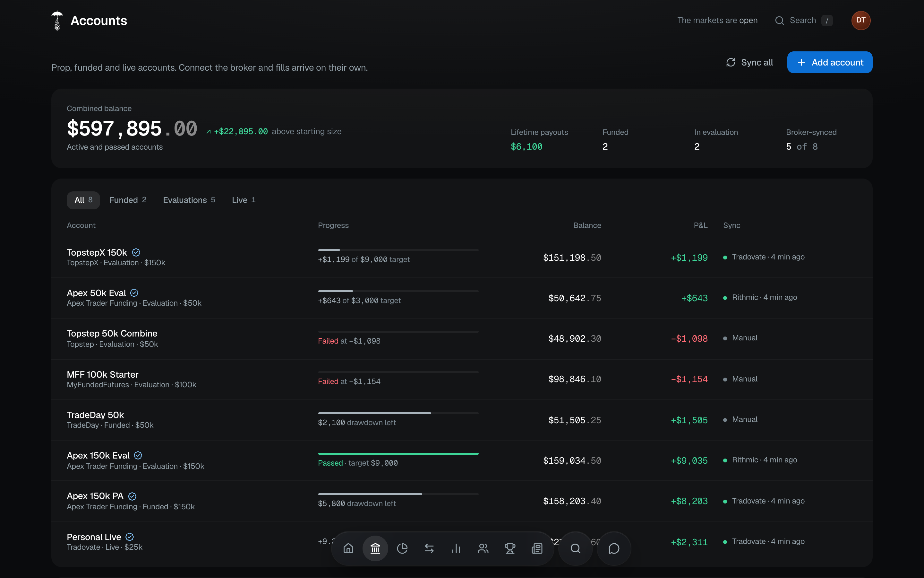
Task: Click the Rithmic sync status for Apex 50k Eval
Action: 760,297
